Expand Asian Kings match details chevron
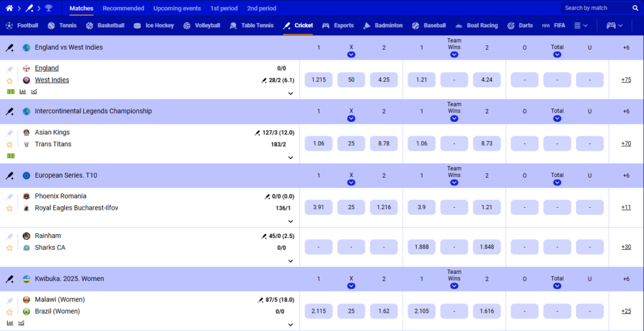The height and width of the screenshot is (331, 644). pos(291,158)
